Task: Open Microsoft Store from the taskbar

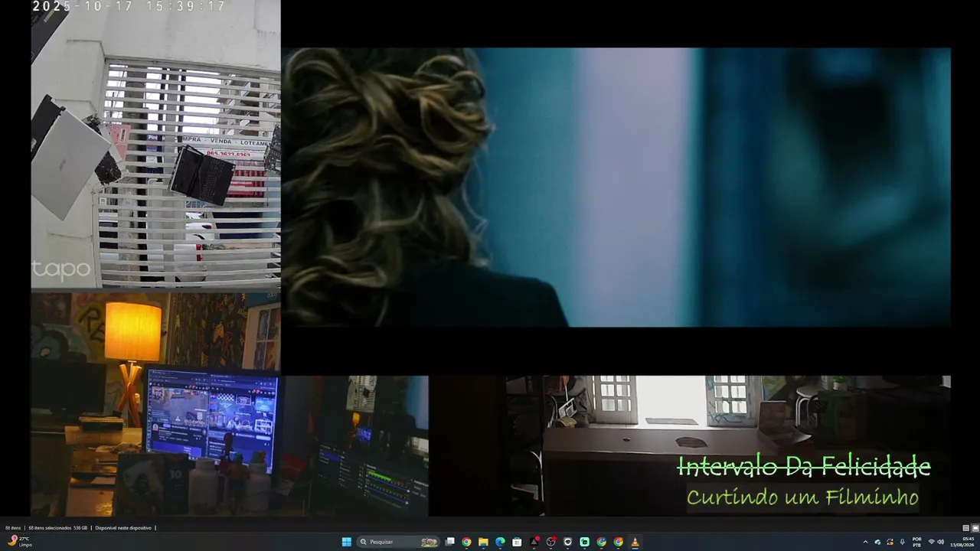Action: pos(517,542)
